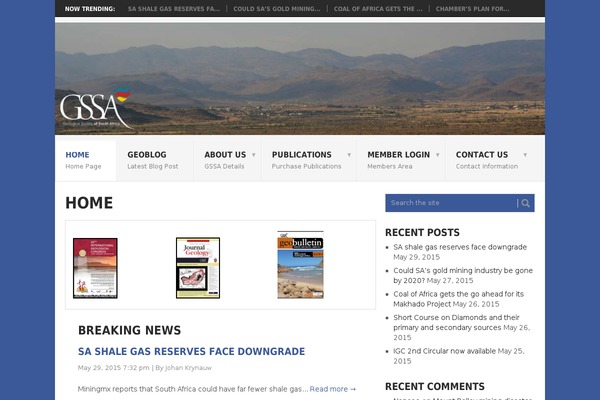600x400 pixels.
Task: Click the large 'HOME' page title
Action: point(89,203)
